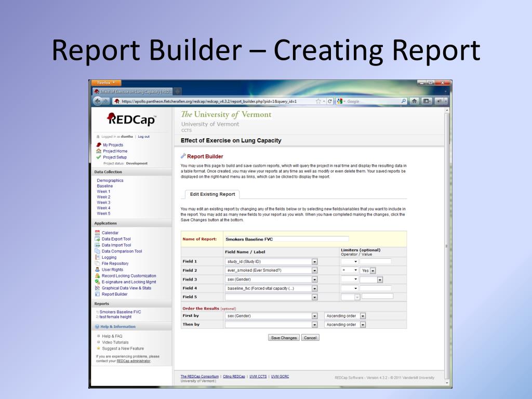Viewport: 532px width, 399px height.
Task: Open the Smokers Baseline FVC report link
Action: coord(120,312)
